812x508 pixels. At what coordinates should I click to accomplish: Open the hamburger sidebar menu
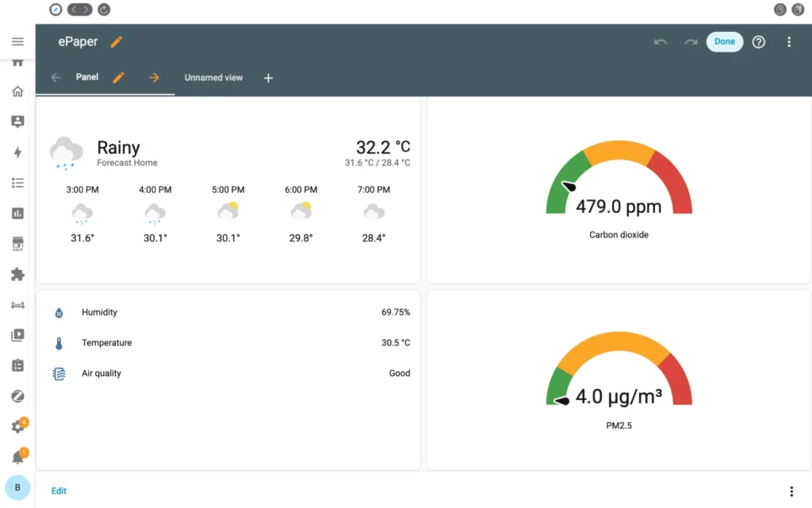coord(17,41)
